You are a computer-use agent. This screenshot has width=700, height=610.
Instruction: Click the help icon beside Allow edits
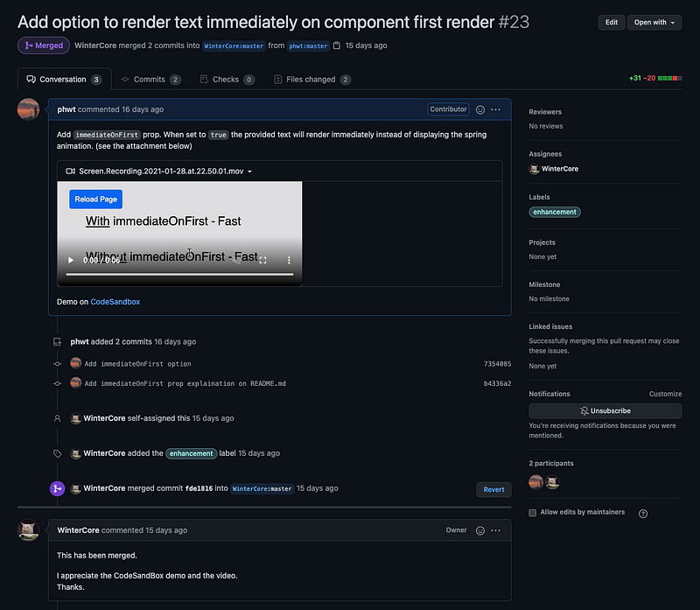643,514
